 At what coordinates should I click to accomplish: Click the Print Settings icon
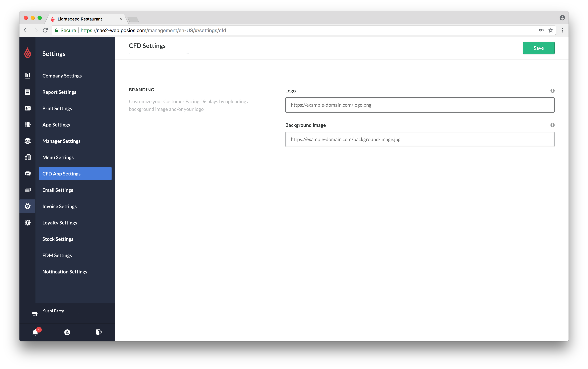tap(28, 108)
